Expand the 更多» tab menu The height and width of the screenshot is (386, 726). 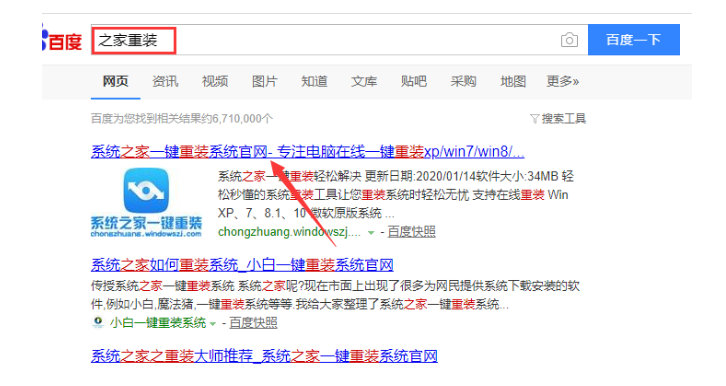563,81
